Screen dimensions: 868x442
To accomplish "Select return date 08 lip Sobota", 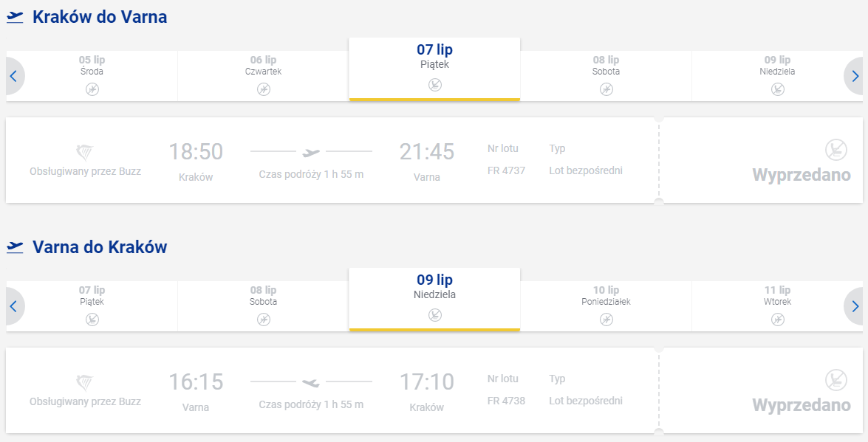I will click(x=264, y=306).
